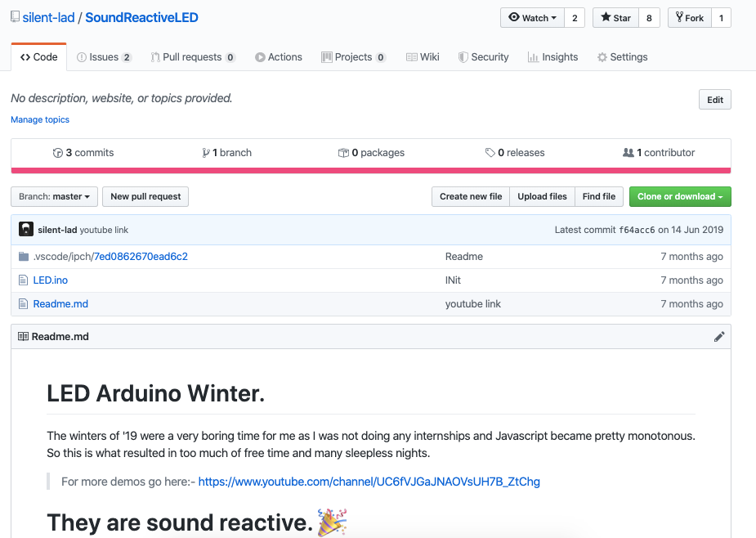
Task: Star this repository
Action: [x=615, y=18]
